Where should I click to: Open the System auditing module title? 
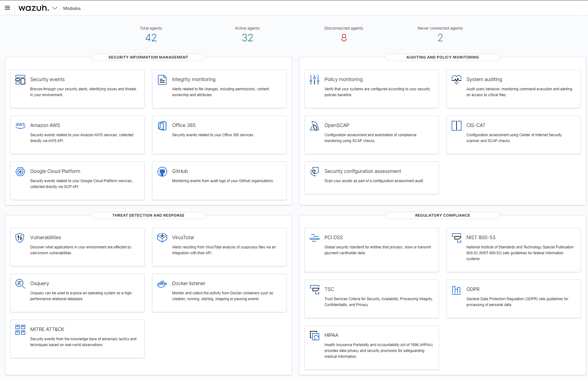point(484,80)
